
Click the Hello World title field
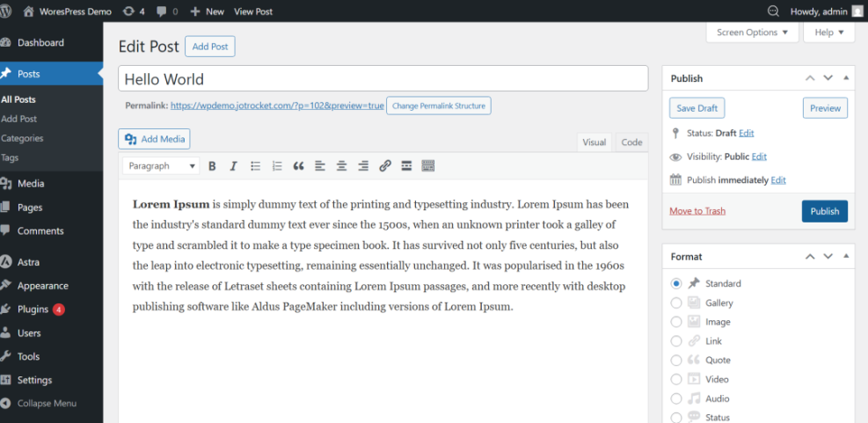coord(383,78)
